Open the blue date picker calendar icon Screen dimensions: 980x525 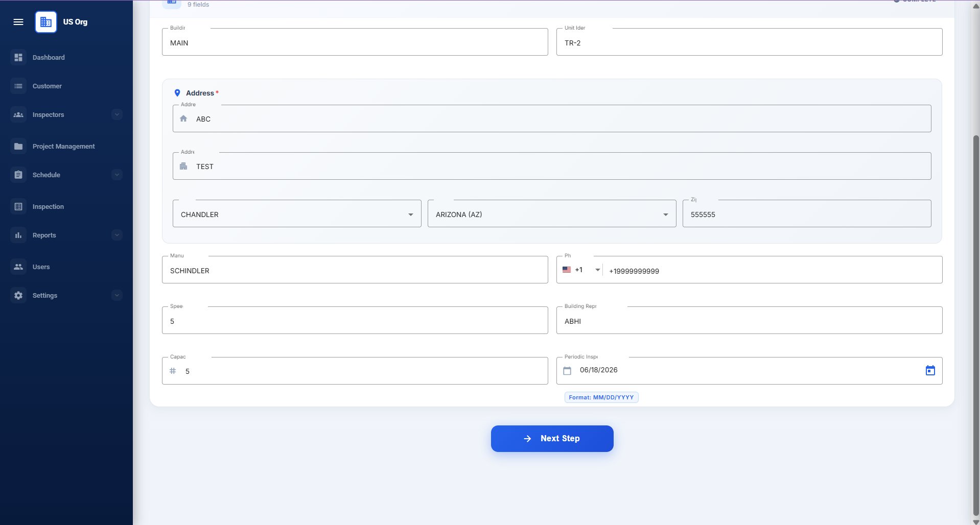click(930, 370)
